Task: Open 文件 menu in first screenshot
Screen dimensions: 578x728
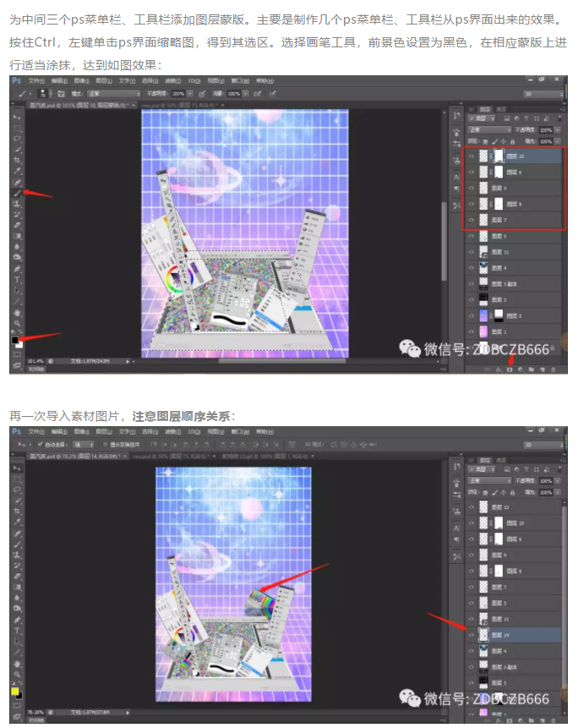Action: click(x=36, y=81)
